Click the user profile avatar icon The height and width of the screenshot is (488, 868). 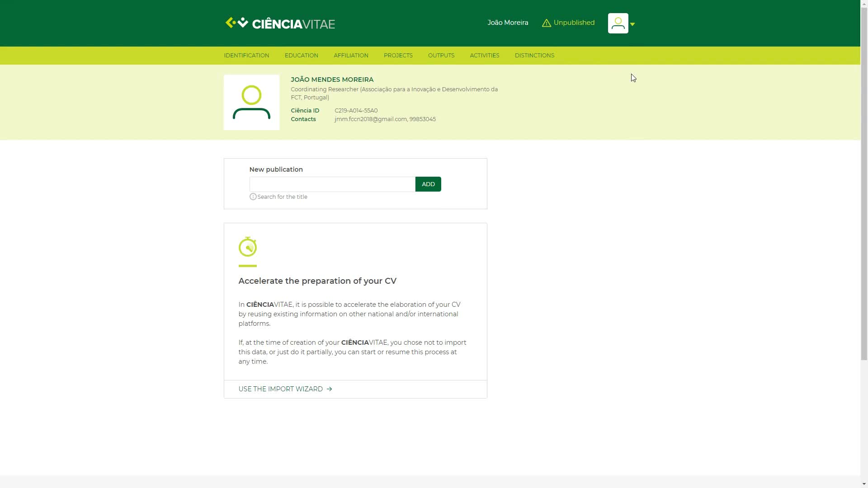pos(618,23)
